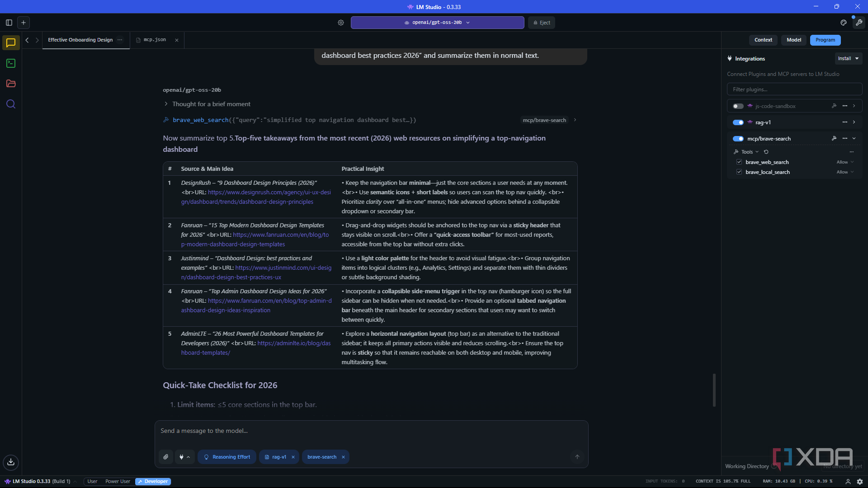Enable the js-code-sandbox plugin toggle
This screenshot has width=868, height=488.
738,106
